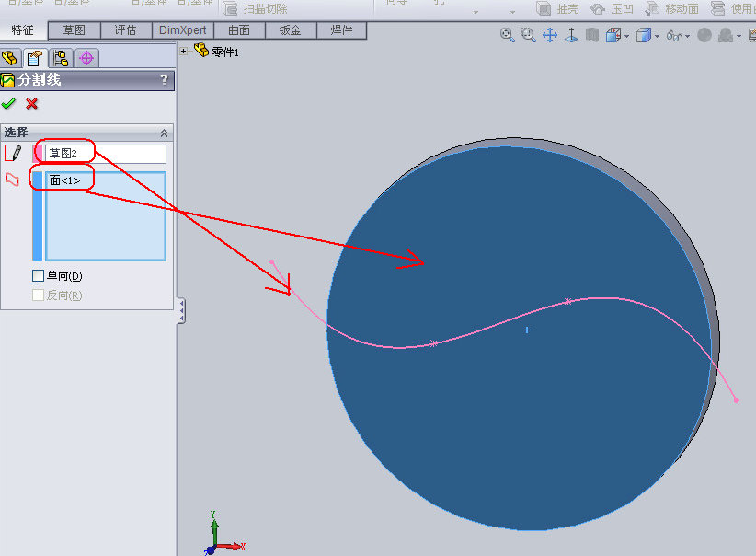Click the 零件1 tree item label
756x556 pixels.
[225, 52]
